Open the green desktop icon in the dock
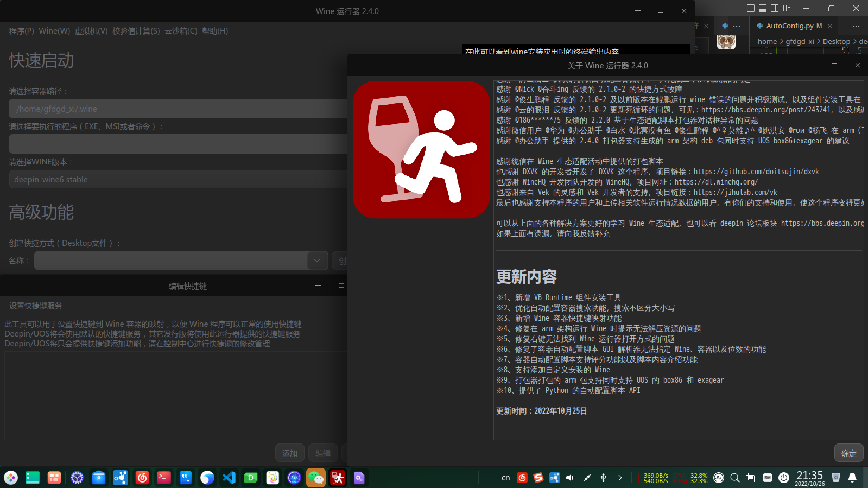 (33, 478)
